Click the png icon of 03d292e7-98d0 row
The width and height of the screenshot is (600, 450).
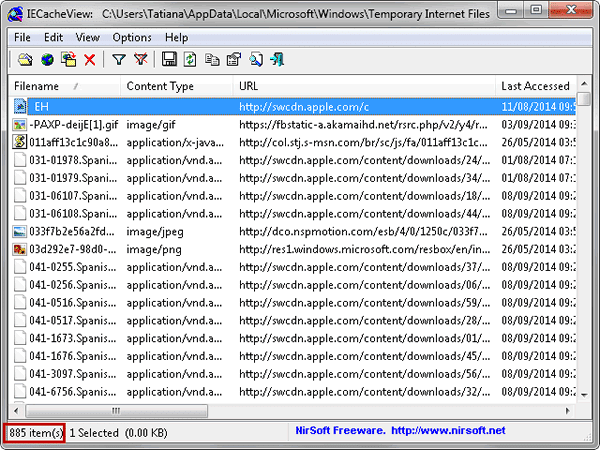(20, 249)
